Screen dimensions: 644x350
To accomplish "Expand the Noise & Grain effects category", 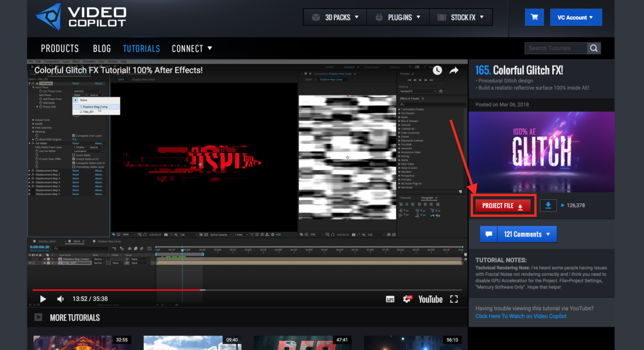I will [x=400, y=168].
